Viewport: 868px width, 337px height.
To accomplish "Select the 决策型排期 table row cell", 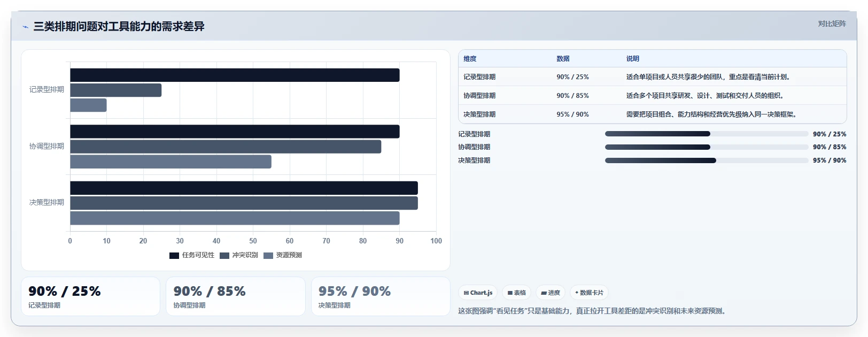I will 479,114.
